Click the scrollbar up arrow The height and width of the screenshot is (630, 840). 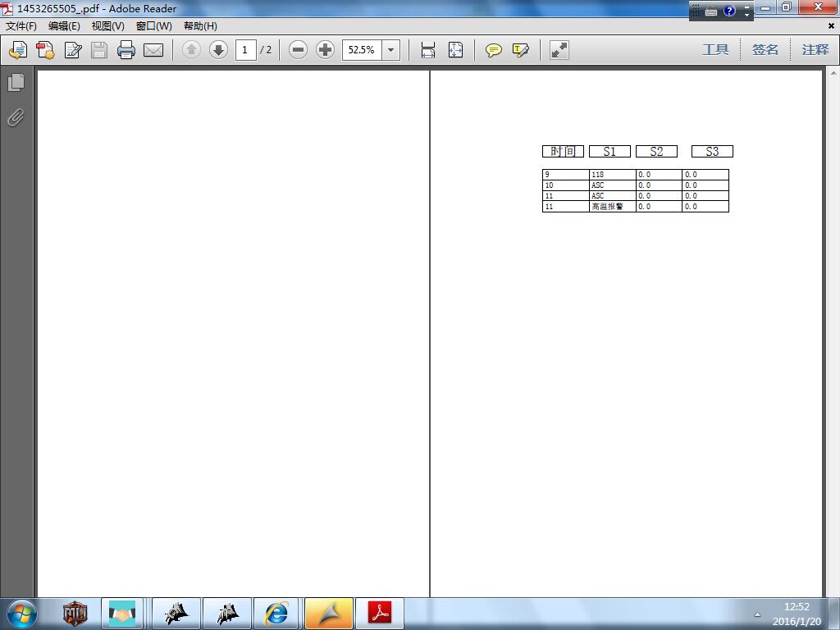pyautogui.click(x=833, y=72)
